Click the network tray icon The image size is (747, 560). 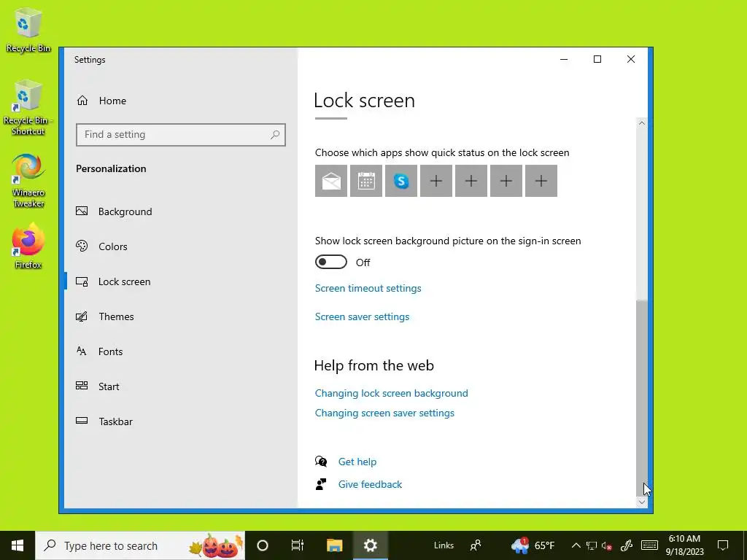pos(591,545)
